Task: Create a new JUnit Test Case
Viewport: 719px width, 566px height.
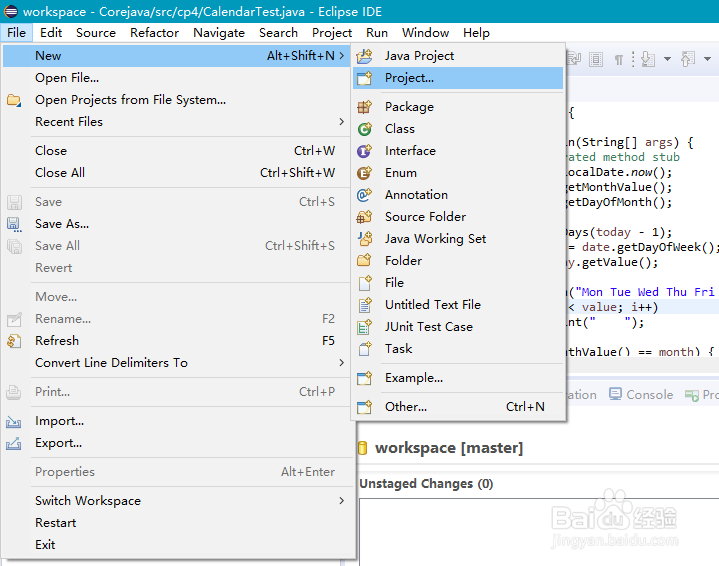Action: (458, 327)
